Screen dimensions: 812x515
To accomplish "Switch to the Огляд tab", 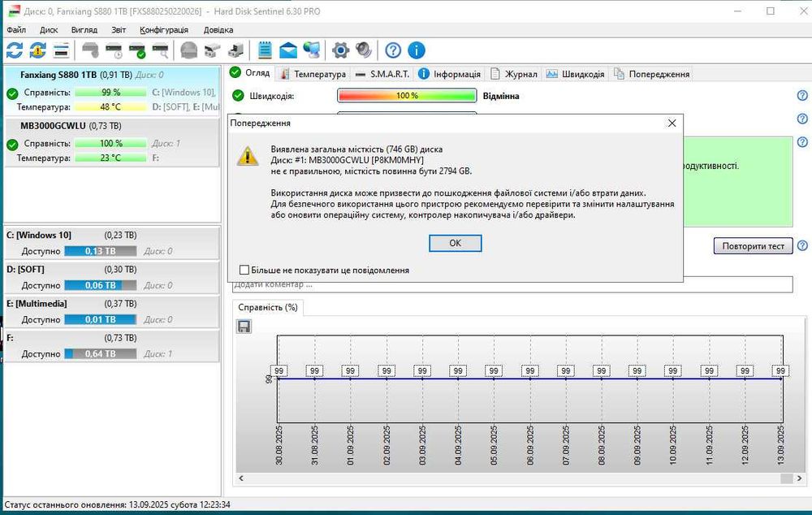I will (x=251, y=73).
